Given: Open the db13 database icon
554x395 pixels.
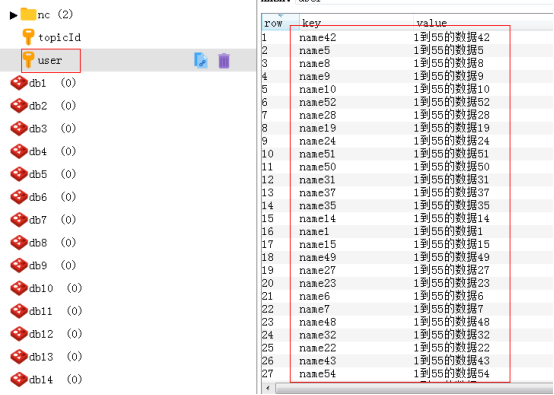Looking at the screenshot, I should (19, 356).
